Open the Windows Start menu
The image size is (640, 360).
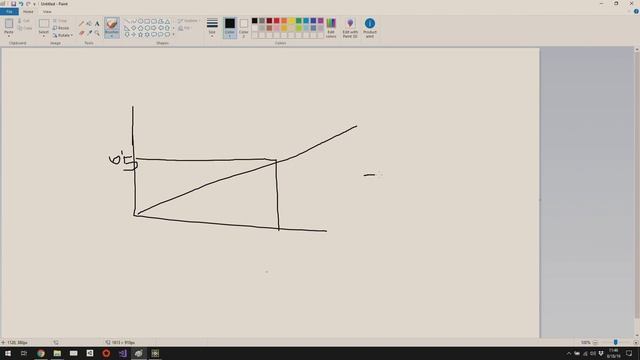click(x=8, y=353)
